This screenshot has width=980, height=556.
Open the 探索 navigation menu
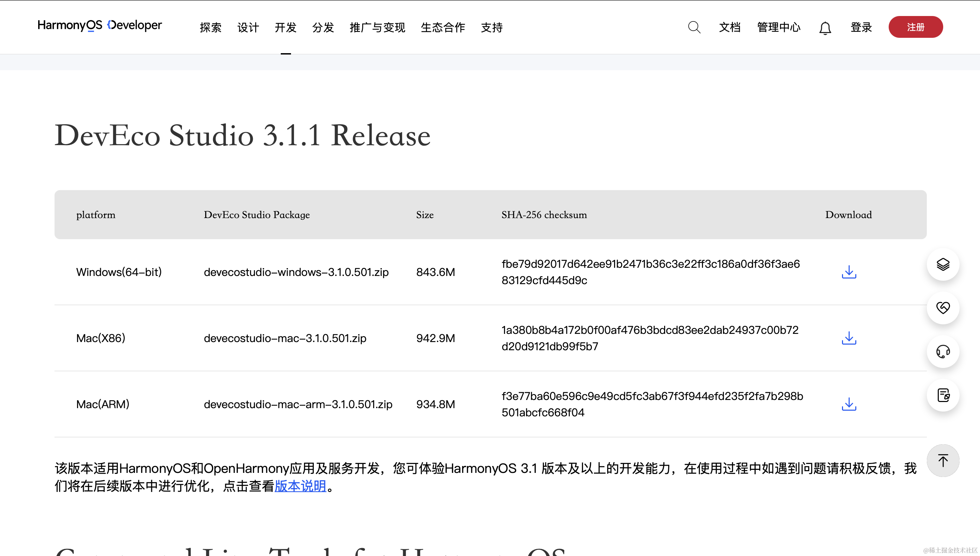click(x=211, y=28)
